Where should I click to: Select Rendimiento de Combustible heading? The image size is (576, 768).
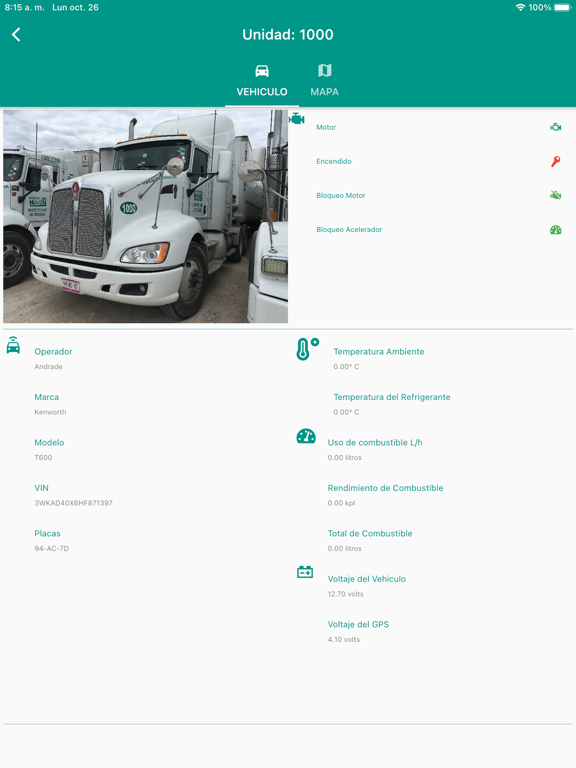pyautogui.click(x=385, y=488)
